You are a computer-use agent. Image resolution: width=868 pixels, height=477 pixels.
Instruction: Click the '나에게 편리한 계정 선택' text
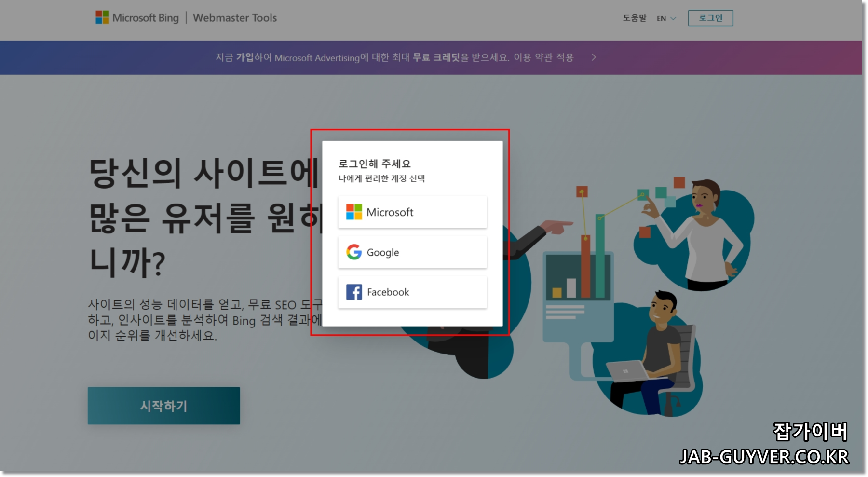(381, 178)
